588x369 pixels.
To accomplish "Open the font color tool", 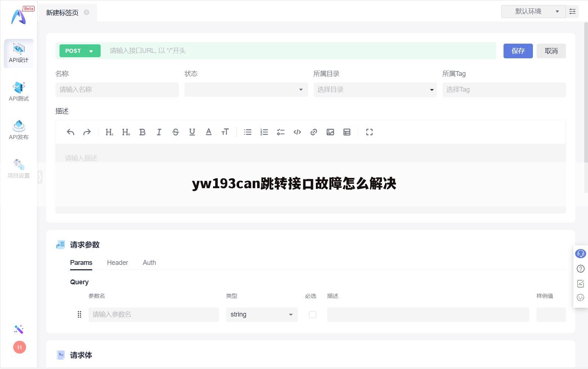I will point(209,132).
